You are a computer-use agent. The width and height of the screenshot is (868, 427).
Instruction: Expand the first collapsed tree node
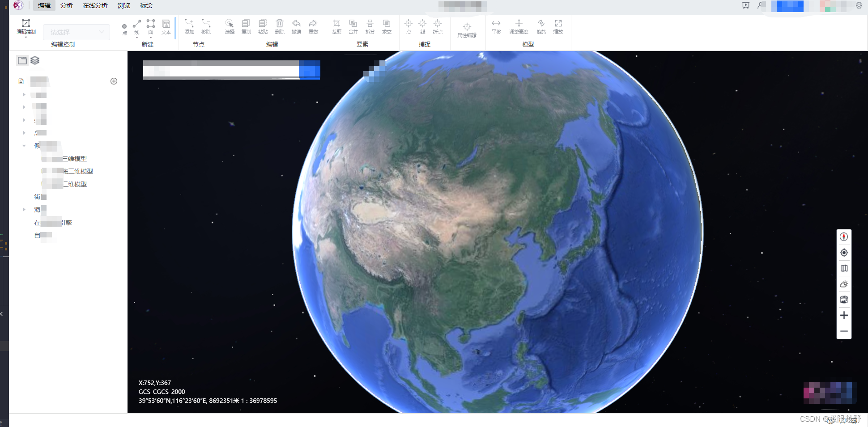pyautogui.click(x=24, y=95)
